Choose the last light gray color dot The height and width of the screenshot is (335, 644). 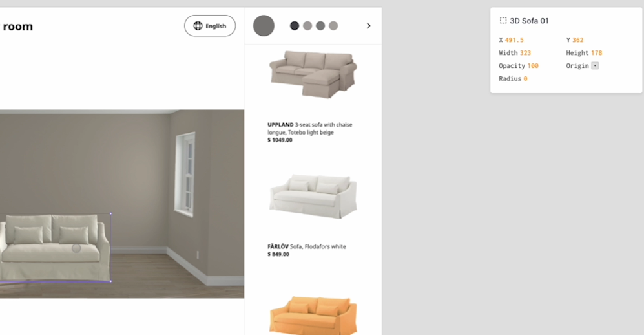click(x=333, y=26)
